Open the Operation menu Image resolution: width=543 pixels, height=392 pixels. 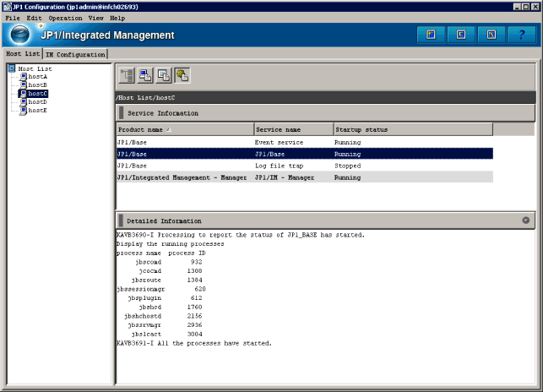pos(65,18)
